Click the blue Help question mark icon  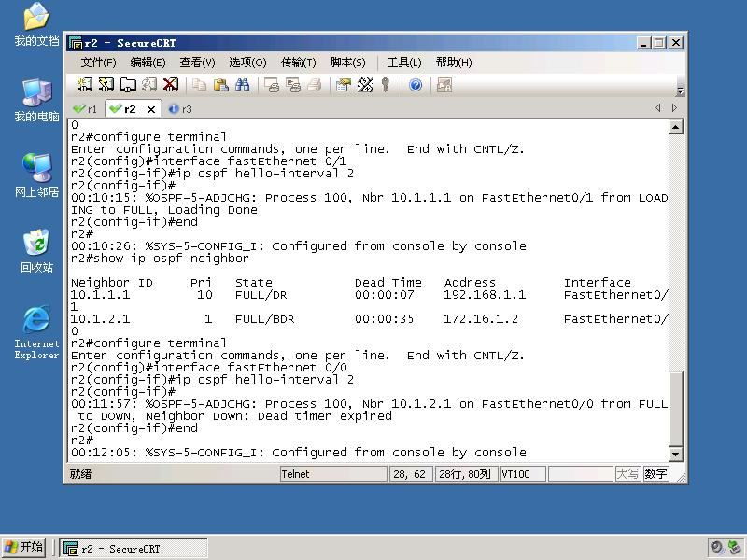[416, 85]
